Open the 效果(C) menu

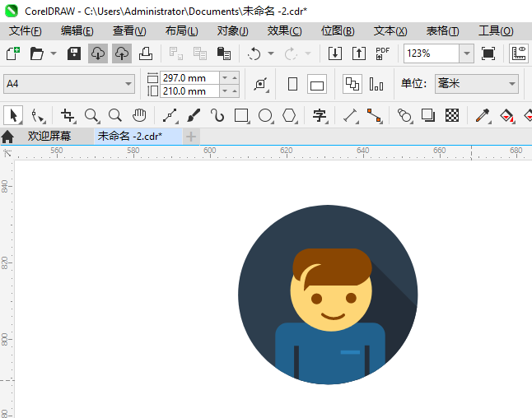click(x=284, y=30)
